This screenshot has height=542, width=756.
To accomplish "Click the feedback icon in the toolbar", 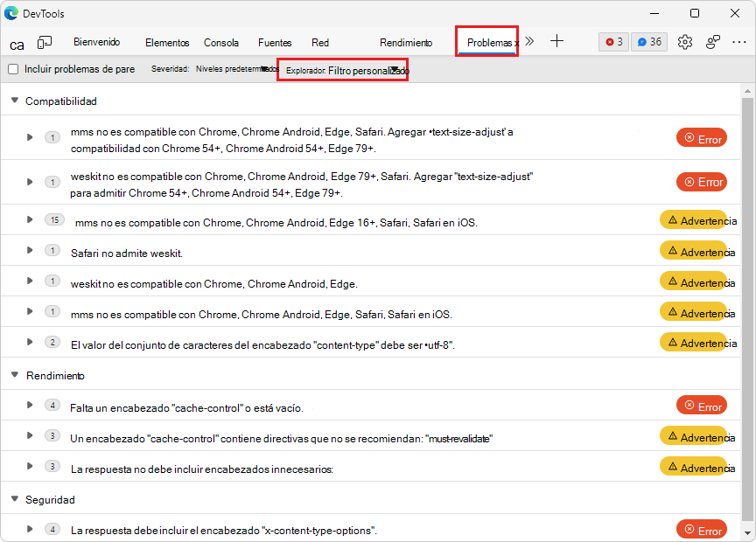I will click(712, 41).
